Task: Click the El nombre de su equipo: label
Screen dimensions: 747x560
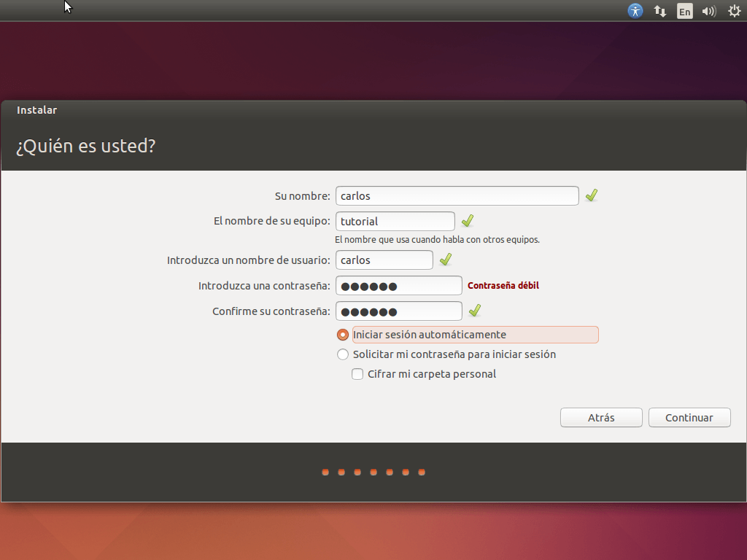Action: click(271, 221)
